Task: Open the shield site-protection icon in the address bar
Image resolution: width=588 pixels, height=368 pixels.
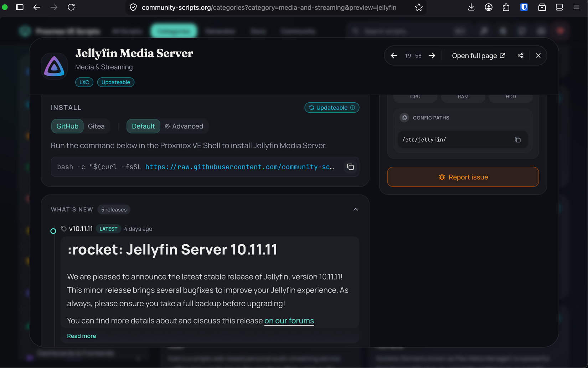Action: point(133,7)
